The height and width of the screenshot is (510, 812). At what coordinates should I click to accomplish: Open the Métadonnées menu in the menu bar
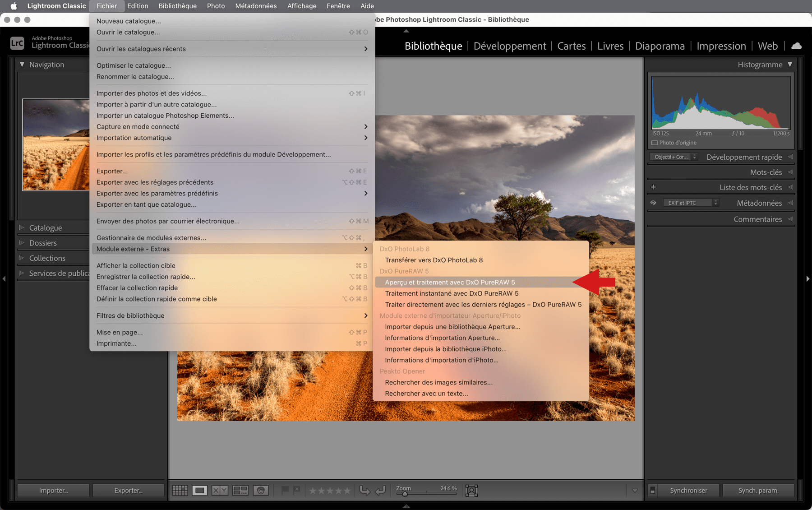point(256,6)
